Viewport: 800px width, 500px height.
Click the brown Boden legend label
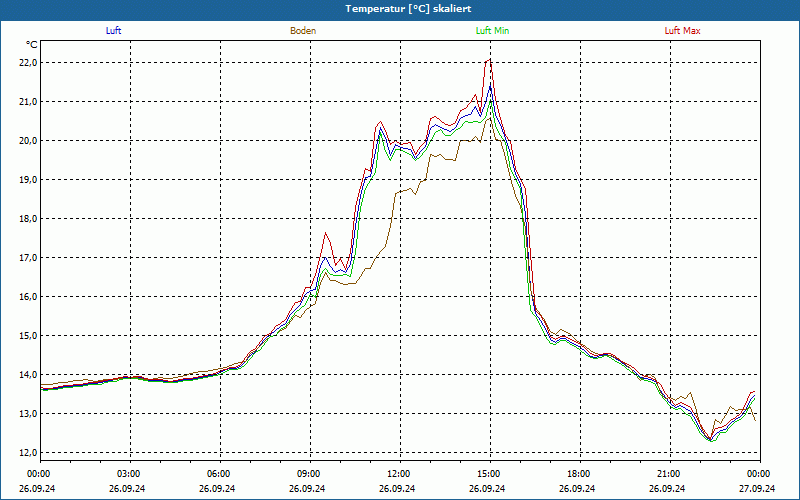coord(303,31)
